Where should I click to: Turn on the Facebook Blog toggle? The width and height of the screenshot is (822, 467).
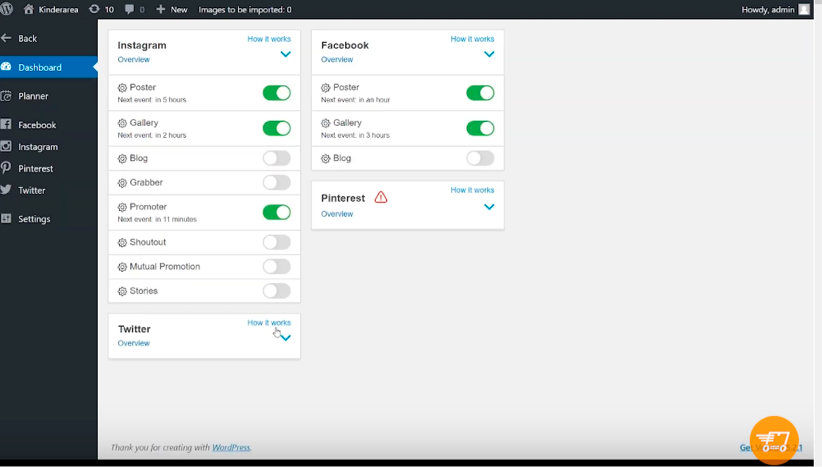pyautogui.click(x=480, y=158)
